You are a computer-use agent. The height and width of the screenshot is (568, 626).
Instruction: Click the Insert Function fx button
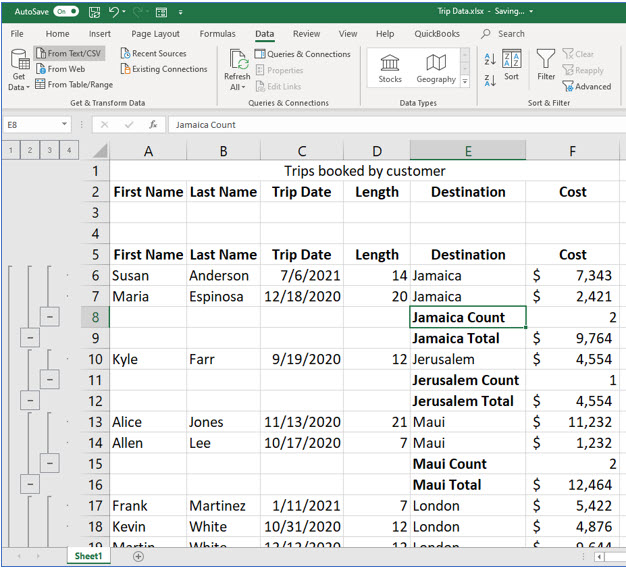pos(153,125)
